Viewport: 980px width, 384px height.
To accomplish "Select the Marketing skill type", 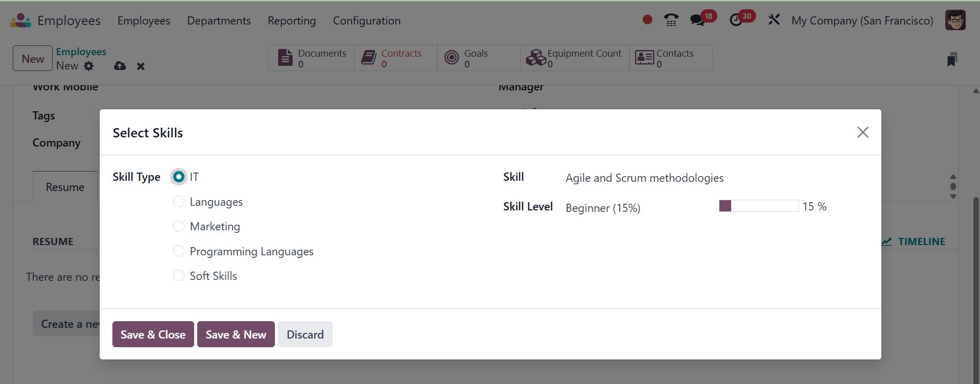I will click(x=179, y=226).
